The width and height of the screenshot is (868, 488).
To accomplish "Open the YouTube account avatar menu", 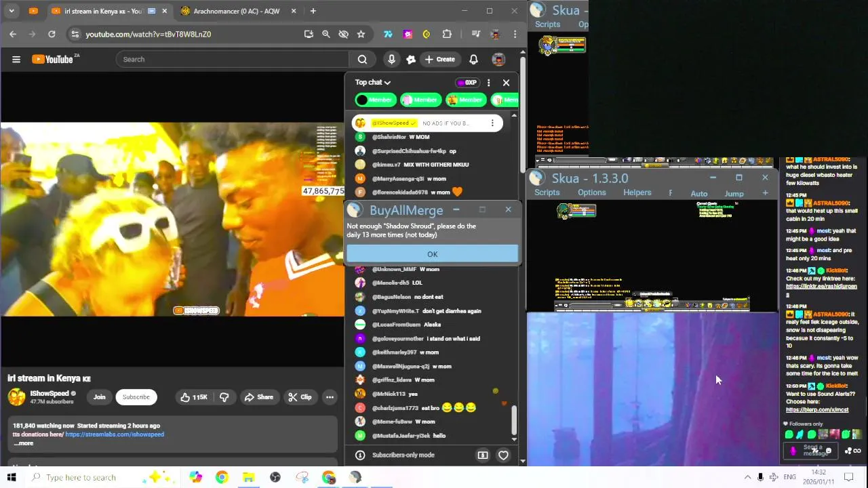I will (x=498, y=59).
